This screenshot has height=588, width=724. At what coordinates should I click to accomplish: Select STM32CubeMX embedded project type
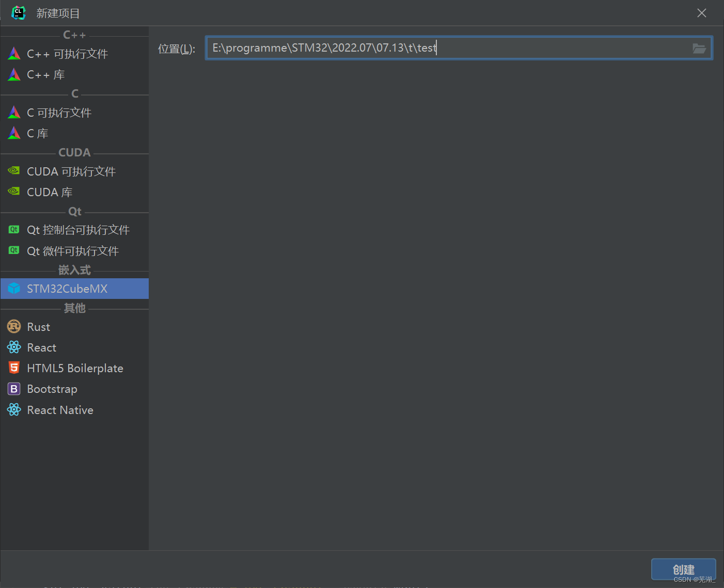pos(74,289)
